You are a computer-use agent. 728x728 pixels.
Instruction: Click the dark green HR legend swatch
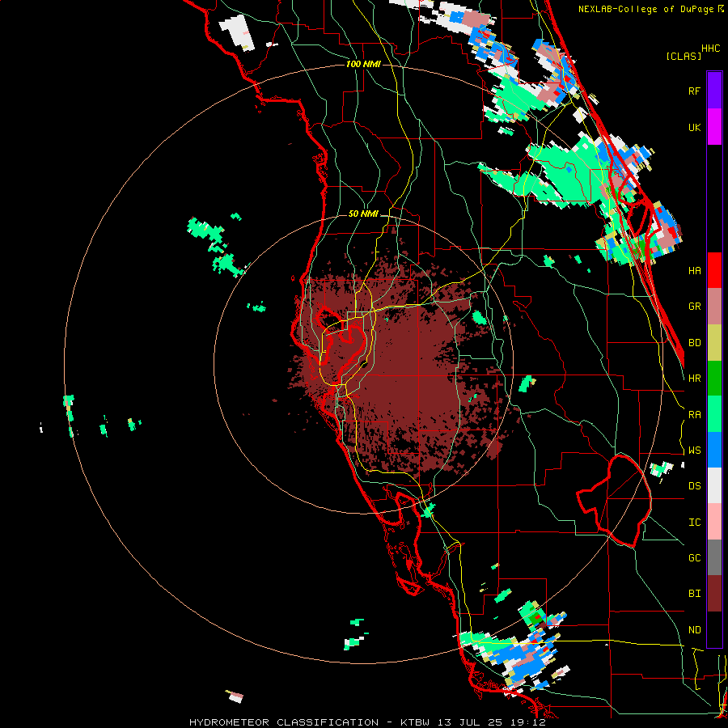point(714,379)
